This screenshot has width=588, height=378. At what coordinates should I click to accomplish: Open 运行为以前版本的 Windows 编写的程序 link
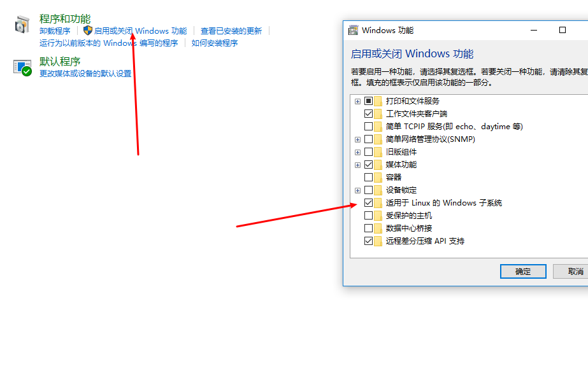tap(109, 43)
